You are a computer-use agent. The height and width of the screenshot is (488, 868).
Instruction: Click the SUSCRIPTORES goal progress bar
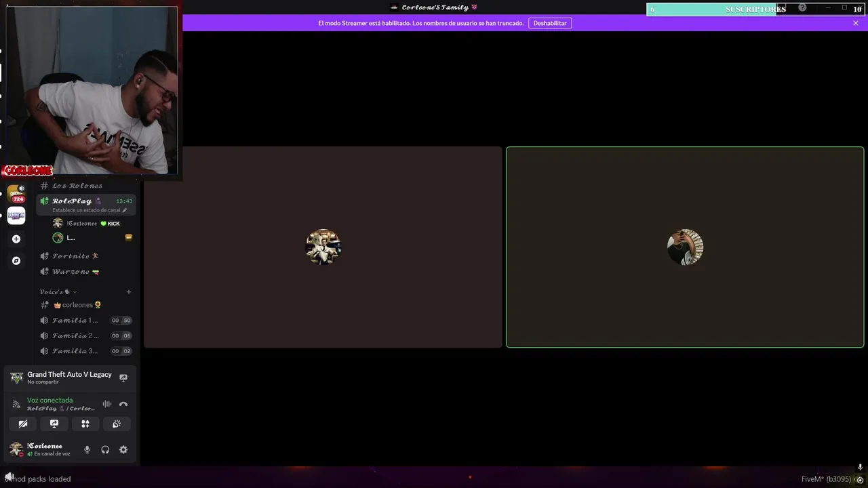(755, 9)
